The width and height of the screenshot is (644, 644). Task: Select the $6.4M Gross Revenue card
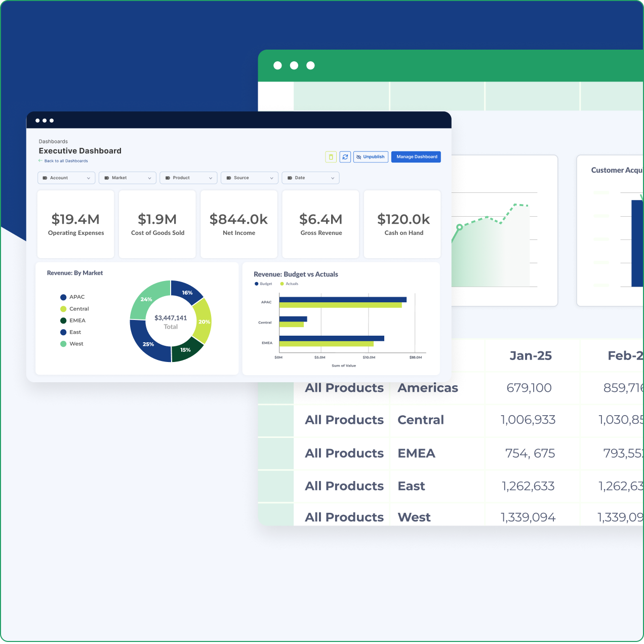(321, 224)
